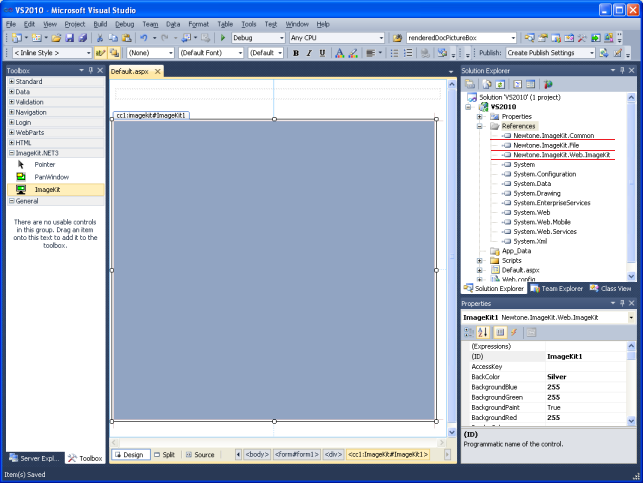Image resolution: width=643 pixels, height=483 pixels.
Task: Click the (ID) ImageKit1 value field
Action: coord(586,356)
